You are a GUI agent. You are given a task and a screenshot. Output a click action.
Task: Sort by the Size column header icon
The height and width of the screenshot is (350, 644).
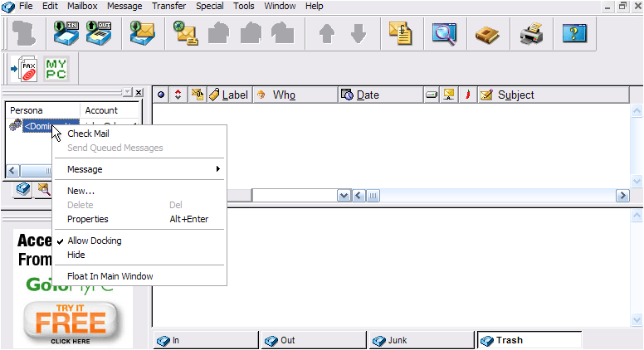point(432,95)
